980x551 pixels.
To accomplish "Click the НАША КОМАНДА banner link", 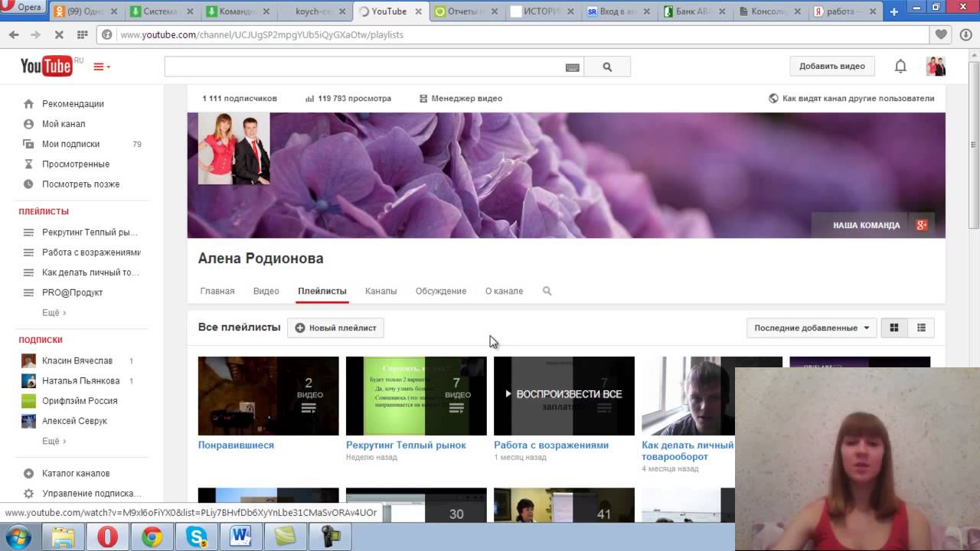I will pyautogui.click(x=866, y=225).
